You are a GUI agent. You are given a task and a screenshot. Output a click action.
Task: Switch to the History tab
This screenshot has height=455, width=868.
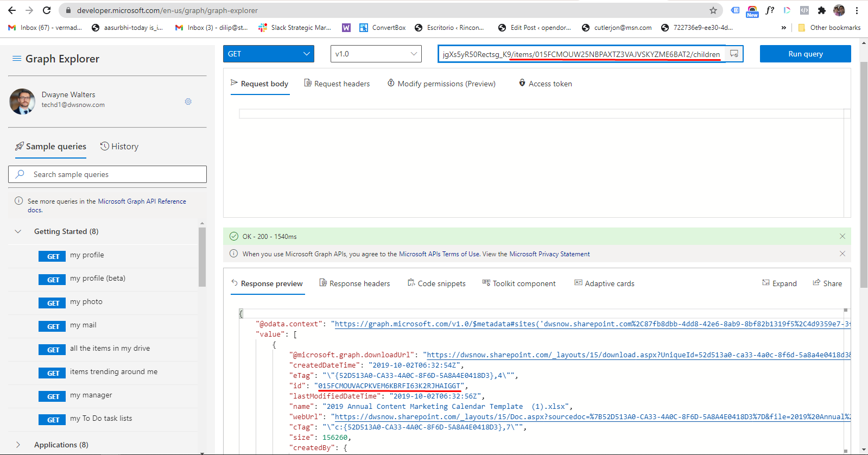(x=119, y=147)
